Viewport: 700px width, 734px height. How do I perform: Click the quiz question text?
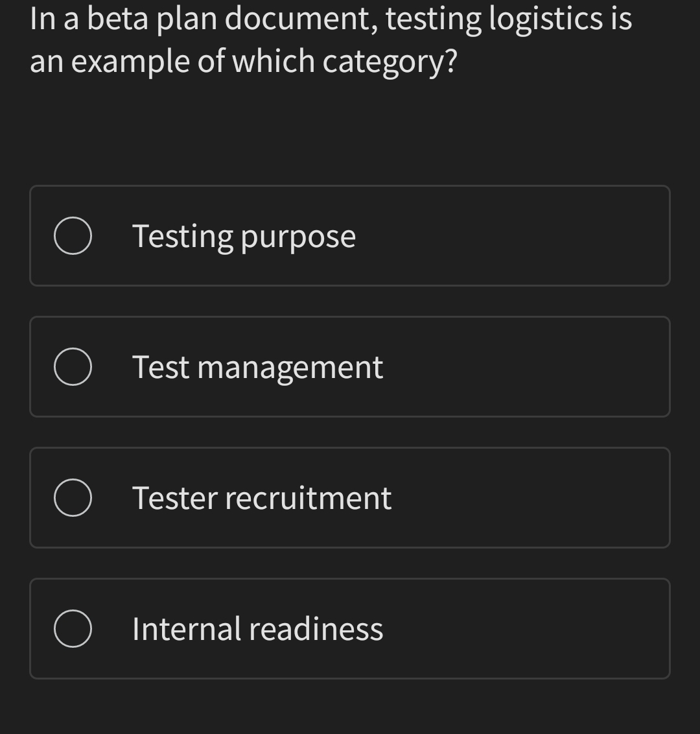coord(331,39)
